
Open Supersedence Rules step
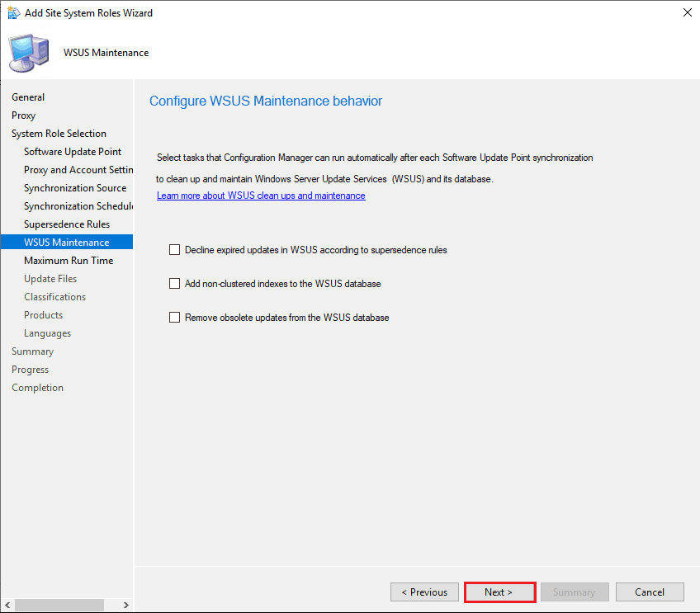click(x=67, y=224)
